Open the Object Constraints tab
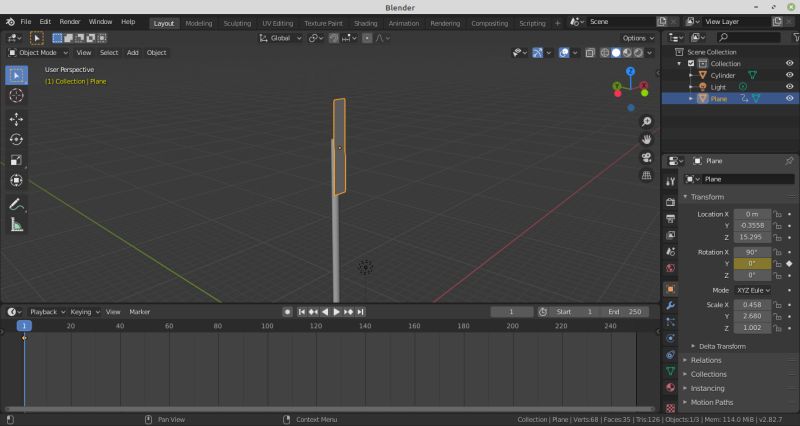The image size is (800, 426). click(670, 355)
